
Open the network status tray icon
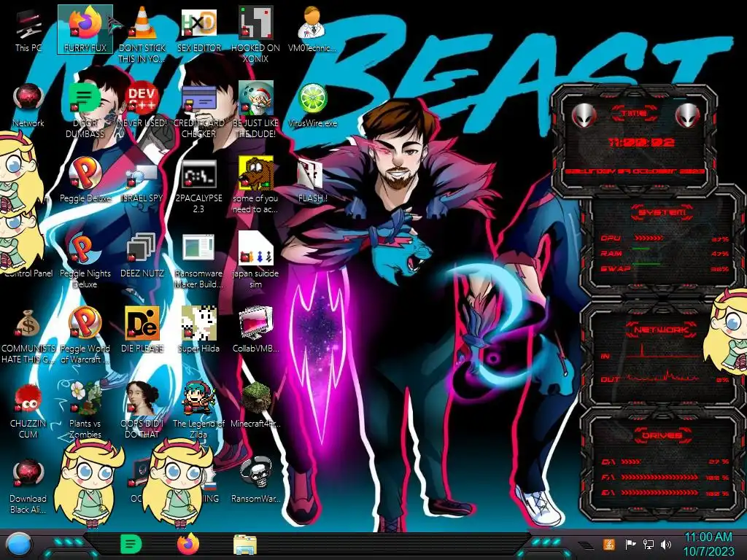pos(649,544)
